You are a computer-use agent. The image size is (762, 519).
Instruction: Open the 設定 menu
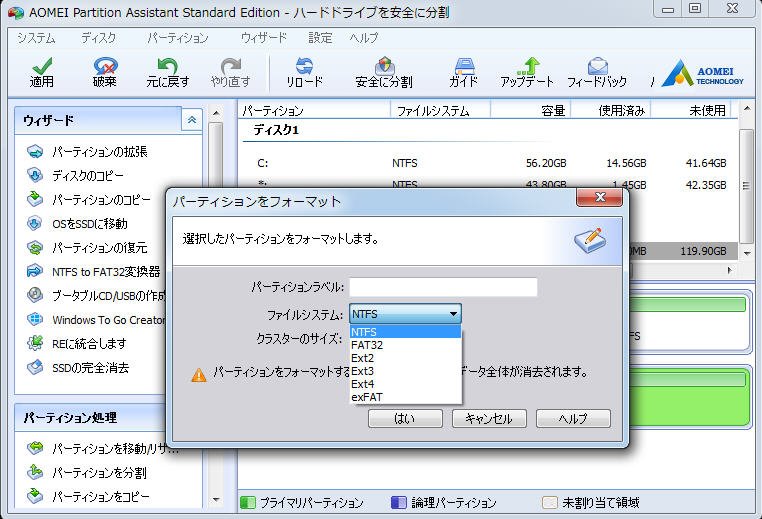(x=320, y=38)
